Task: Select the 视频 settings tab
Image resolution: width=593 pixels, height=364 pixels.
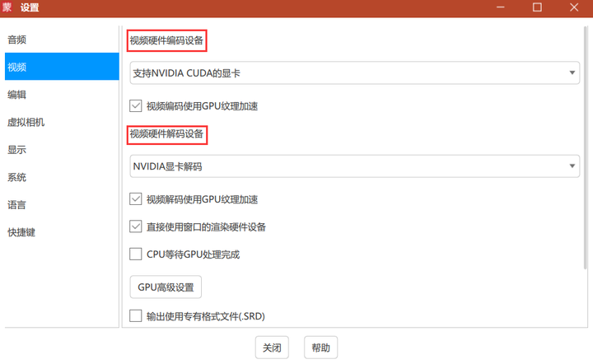Action: coord(17,67)
